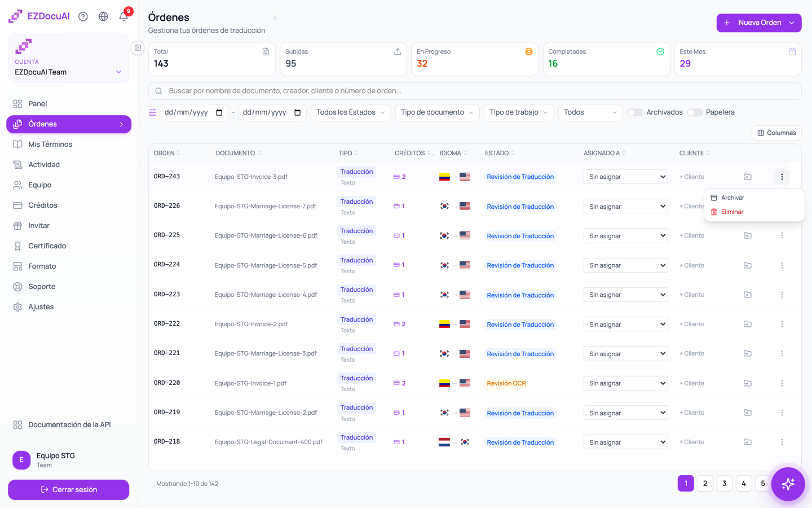Toggle the Papelera switch
The height and width of the screenshot is (508, 812).
[694, 112]
